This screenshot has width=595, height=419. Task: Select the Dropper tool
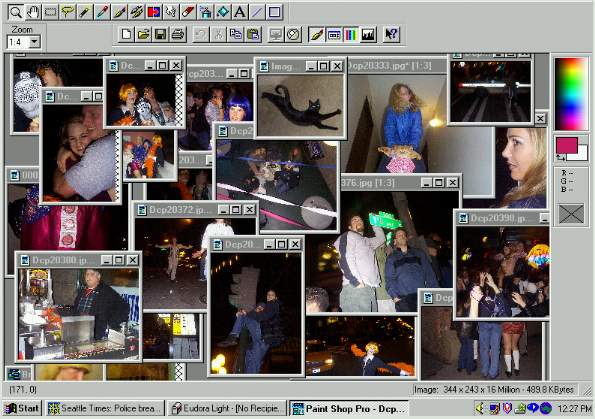[102, 12]
